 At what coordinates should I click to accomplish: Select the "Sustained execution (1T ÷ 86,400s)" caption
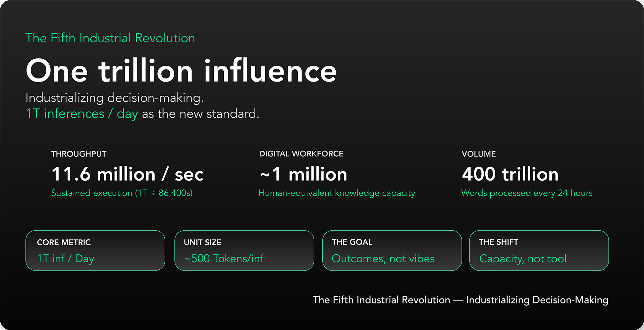click(122, 193)
